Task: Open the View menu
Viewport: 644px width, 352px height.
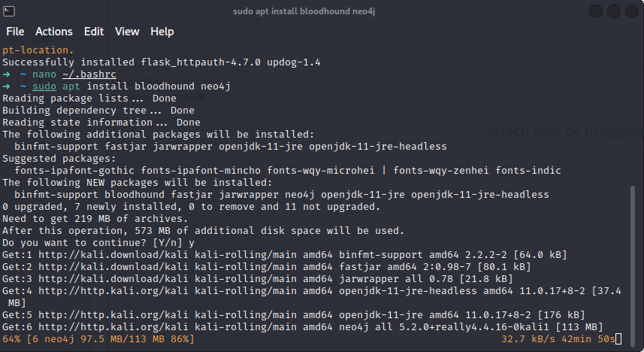Action: 127,32
